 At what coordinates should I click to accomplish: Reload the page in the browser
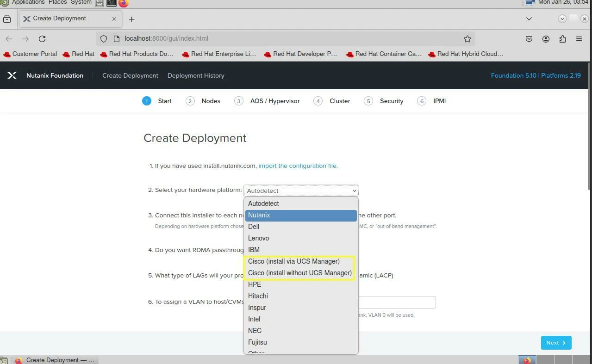pyautogui.click(x=42, y=39)
